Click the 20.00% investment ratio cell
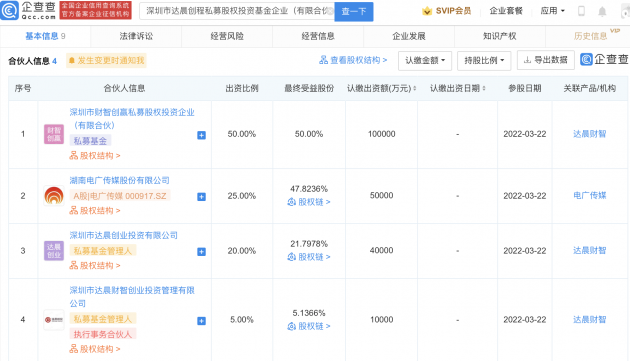The width and height of the screenshot is (630, 361). click(241, 251)
